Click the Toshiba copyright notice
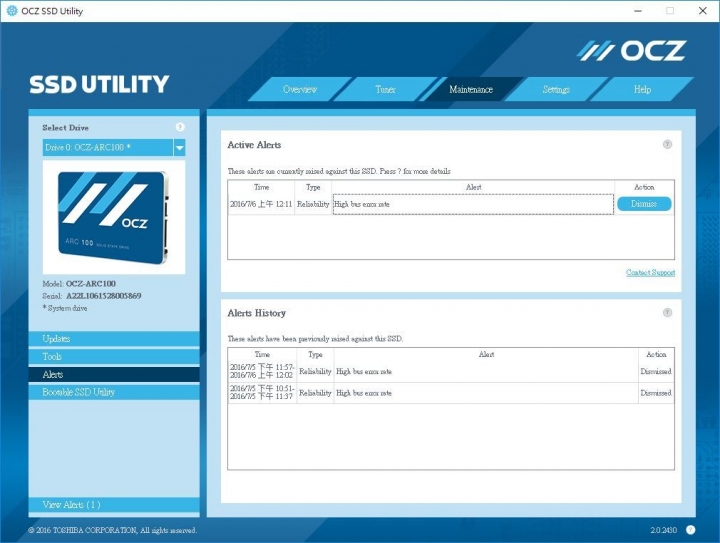The image size is (720, 543). pos(112,530)
